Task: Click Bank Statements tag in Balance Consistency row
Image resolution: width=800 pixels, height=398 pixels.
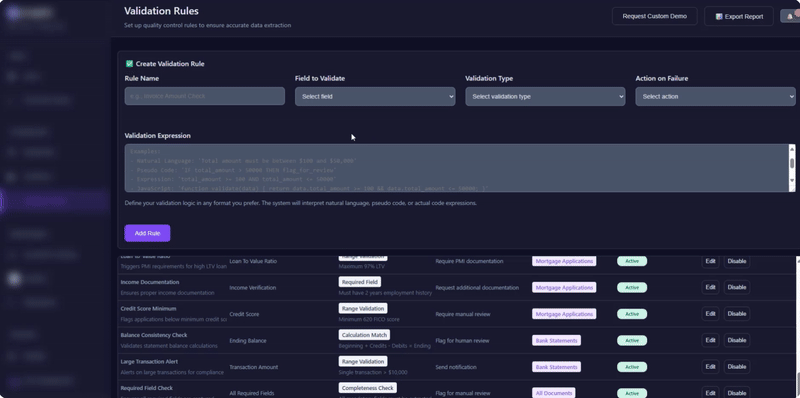Action: point(556,340)
